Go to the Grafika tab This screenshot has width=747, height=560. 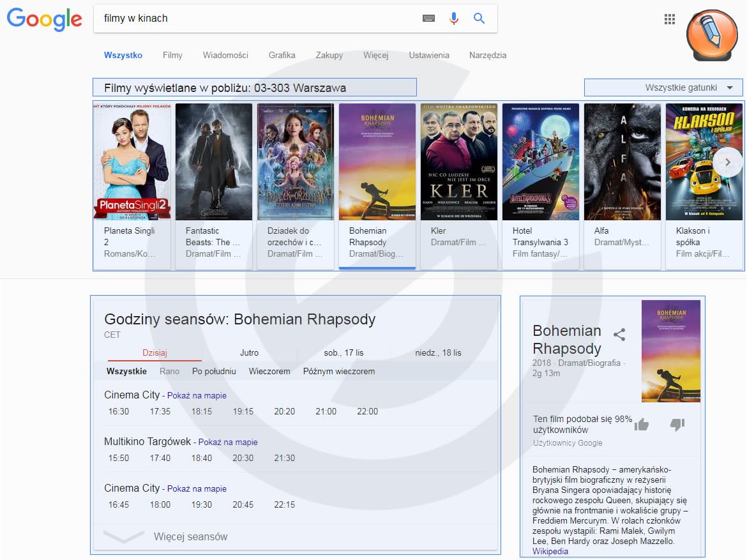click(282, 56)
